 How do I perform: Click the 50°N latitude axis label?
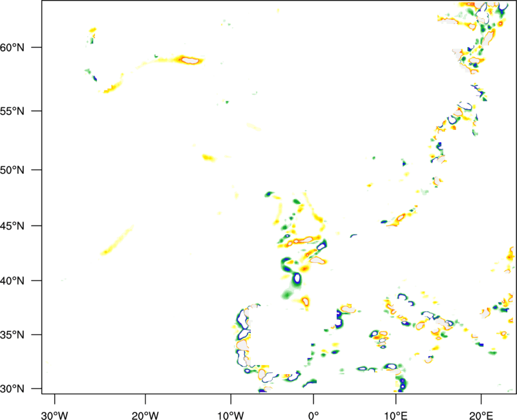point(12,170)
